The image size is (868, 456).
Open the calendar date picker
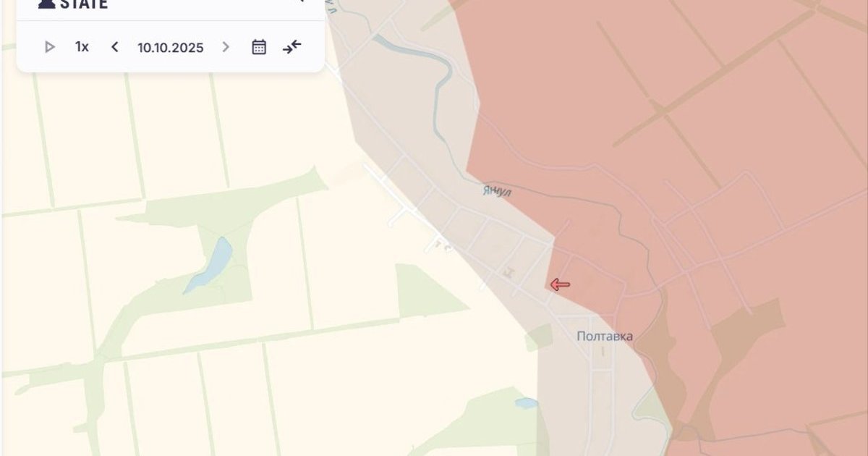pos(259,47)
